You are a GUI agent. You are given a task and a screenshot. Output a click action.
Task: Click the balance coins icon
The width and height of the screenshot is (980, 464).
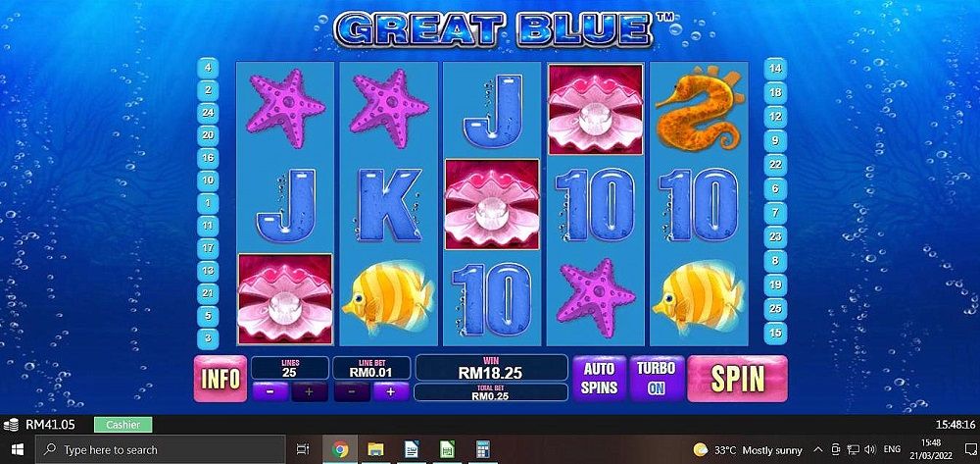tap(11, 425)
